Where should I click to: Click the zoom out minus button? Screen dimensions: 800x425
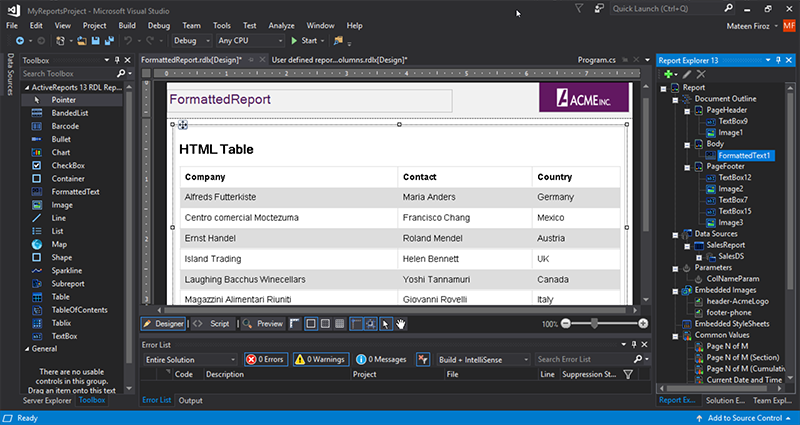pos(566,323)
